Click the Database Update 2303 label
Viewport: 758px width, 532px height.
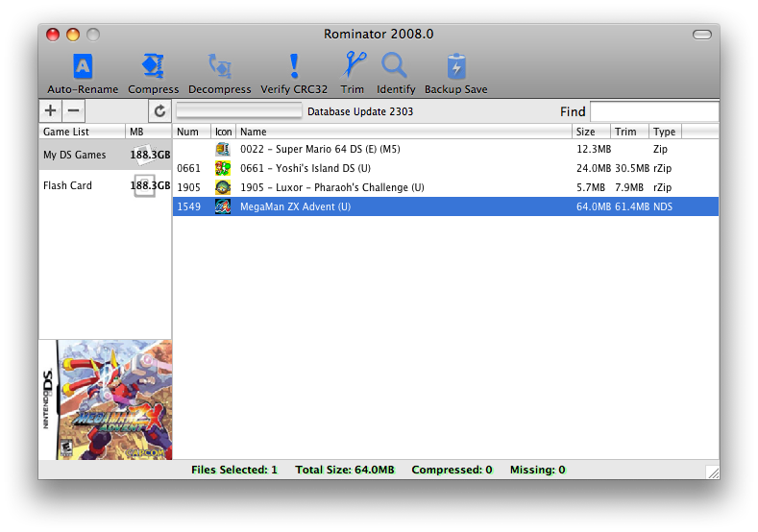[360, 111]
